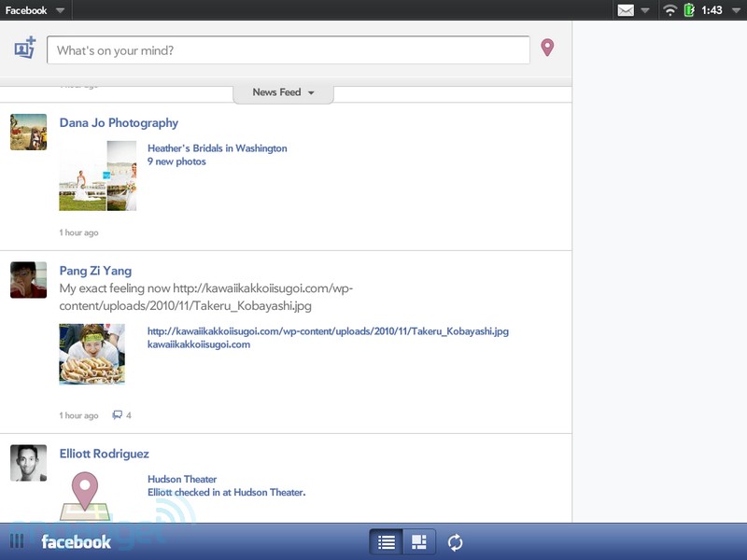Screen dimensions: 747x560
Task: Tap Pang Zi Yang's "My exact feeling now" text
Action: [205, 297]
